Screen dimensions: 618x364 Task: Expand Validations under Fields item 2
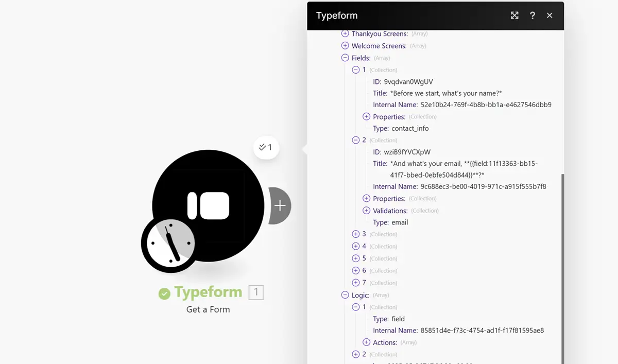[x=367, y=211]
